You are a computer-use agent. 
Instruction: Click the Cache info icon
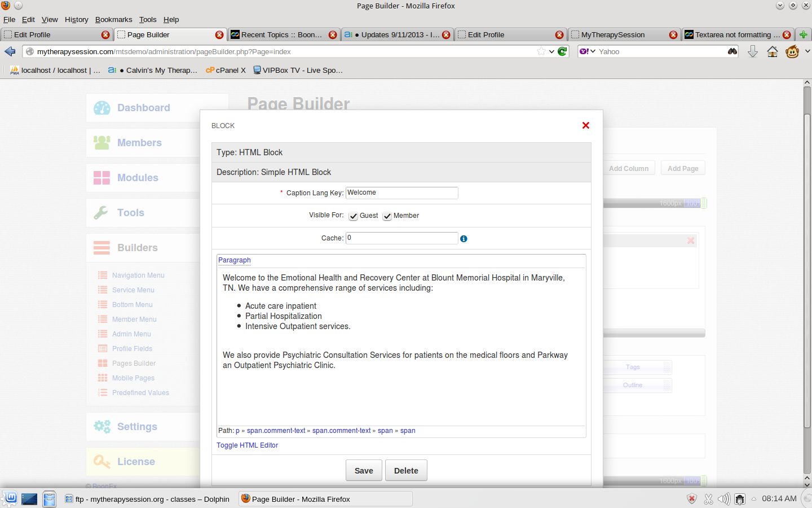[464, 239]
